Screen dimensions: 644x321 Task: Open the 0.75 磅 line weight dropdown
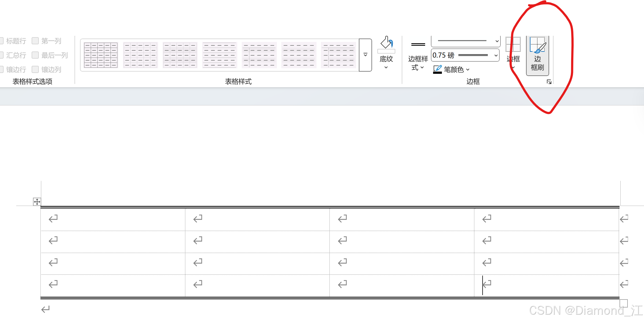496,55
